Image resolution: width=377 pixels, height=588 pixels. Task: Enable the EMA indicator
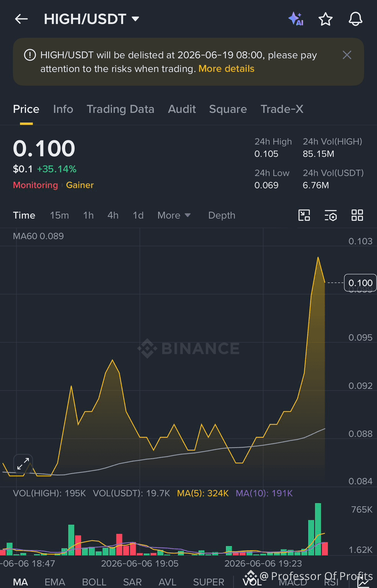pos(55,582)
